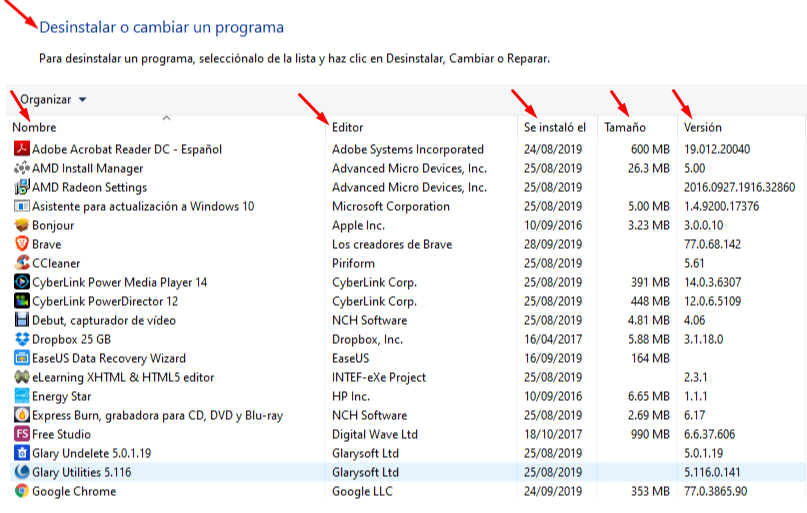This screenshot has width=807, height=513.
Task: Select the CCleaner icon
Action: tap(22, 263)
